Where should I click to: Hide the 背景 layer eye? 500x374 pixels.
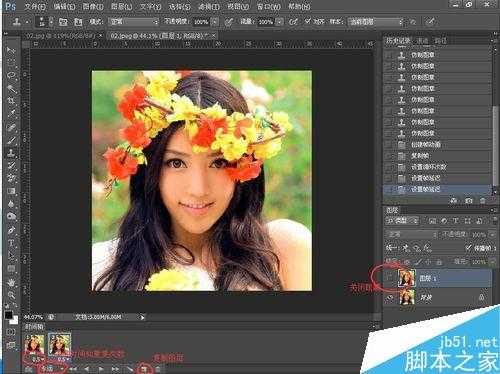(389, 297)
